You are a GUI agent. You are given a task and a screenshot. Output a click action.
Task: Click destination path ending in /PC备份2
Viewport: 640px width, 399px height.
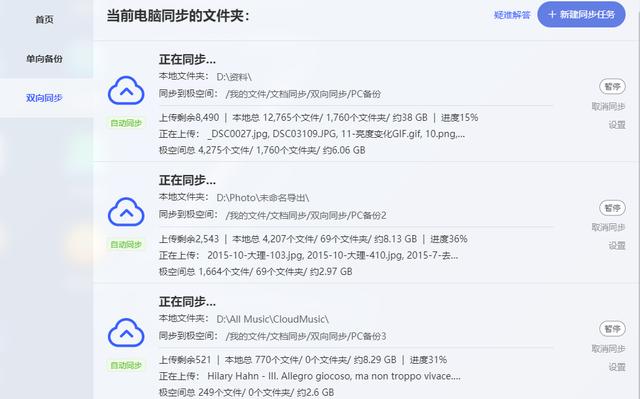pos(306,215)
